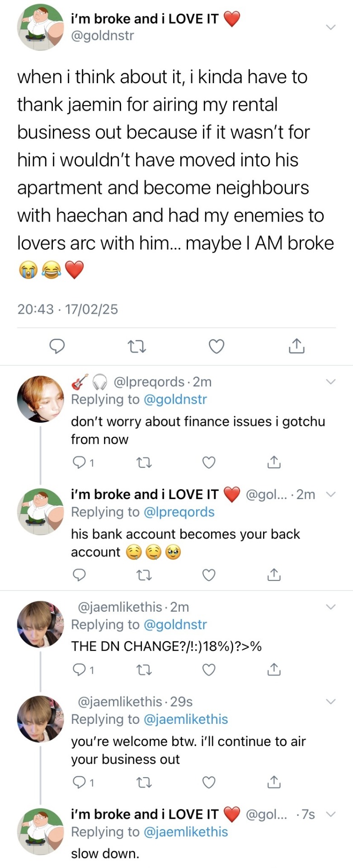Screen dimensions: 353x868
Task: Tap the @jaemlikethis link in the last reply
Action: (x=185, y=832)
